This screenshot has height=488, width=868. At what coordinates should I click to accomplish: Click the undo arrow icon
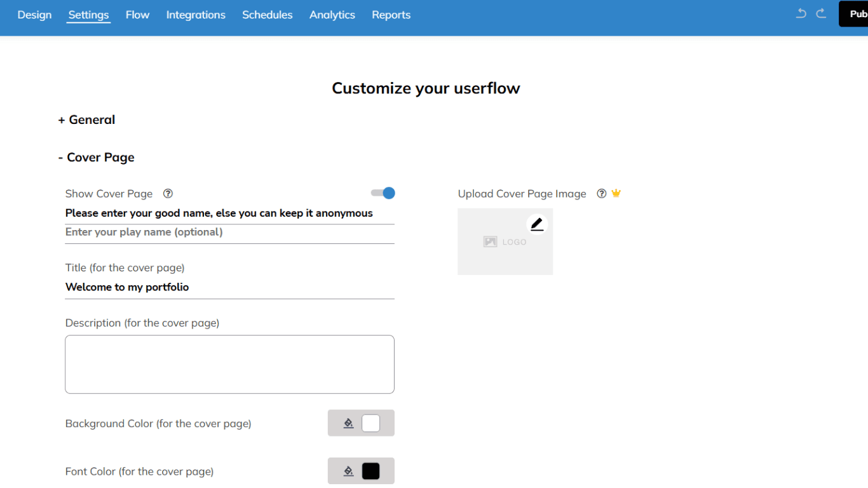(801, 14)
